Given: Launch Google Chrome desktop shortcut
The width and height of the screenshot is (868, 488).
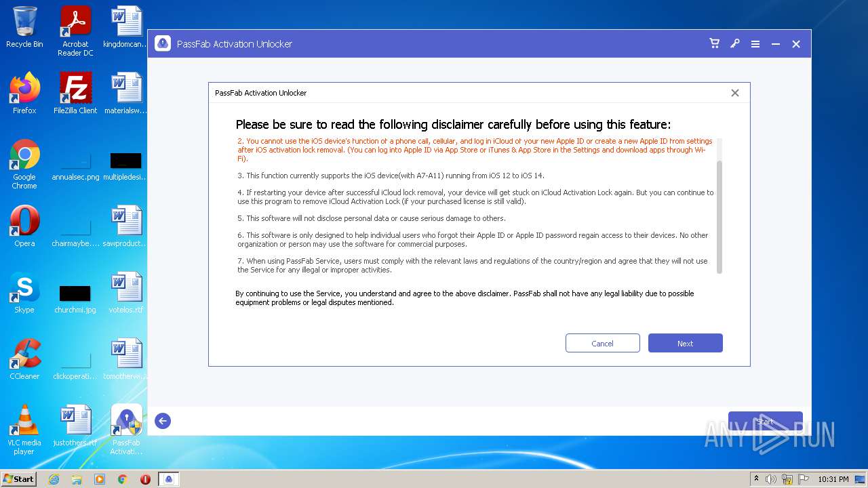Looking at the screenshot, I should click(24, 164).
